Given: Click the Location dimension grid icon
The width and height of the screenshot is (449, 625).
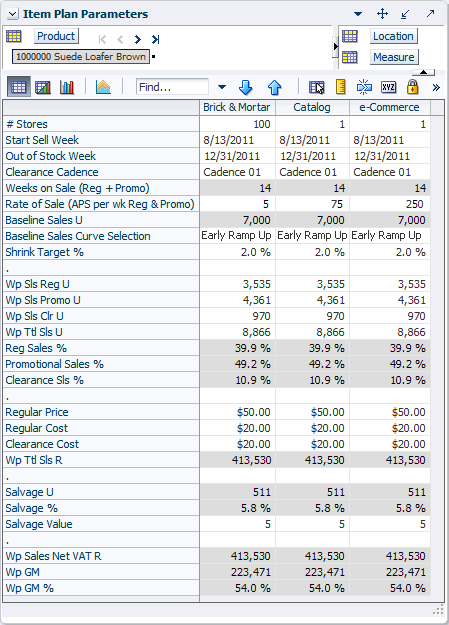Looking at the screenshot, I should pyautogui.click(x=350, y=36).
